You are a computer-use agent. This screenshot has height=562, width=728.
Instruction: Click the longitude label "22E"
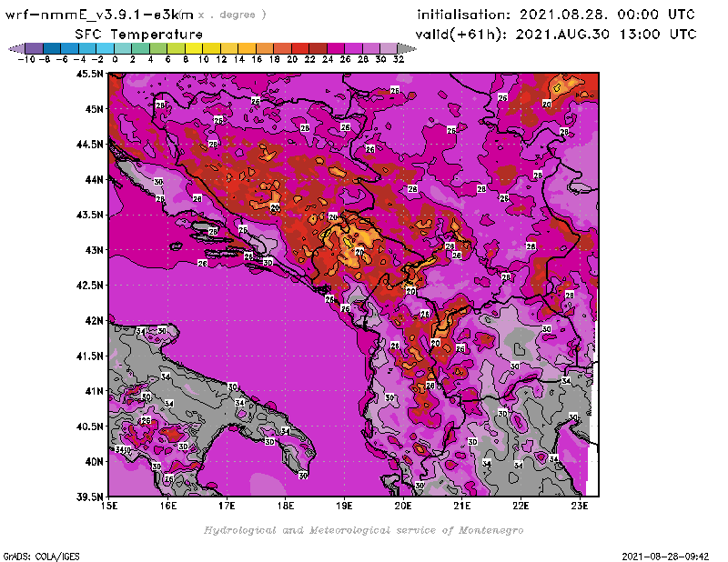pyautogui.click(x=521, y=506)
